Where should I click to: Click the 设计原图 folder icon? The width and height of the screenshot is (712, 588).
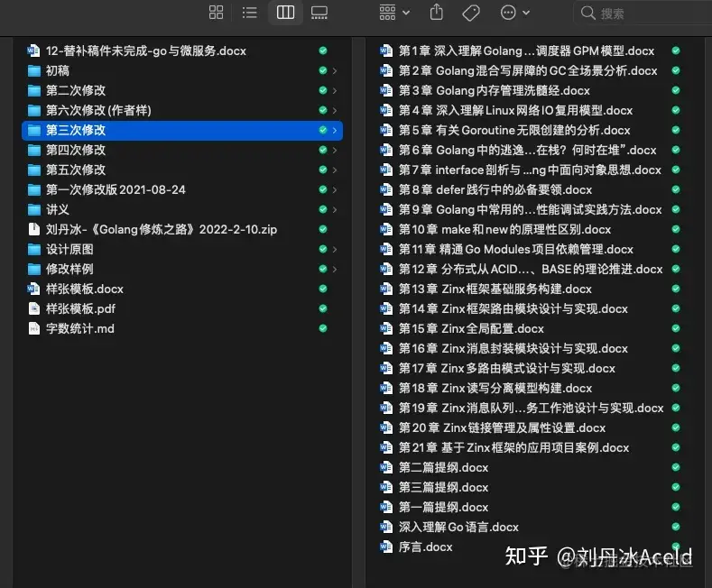(34, 250)
